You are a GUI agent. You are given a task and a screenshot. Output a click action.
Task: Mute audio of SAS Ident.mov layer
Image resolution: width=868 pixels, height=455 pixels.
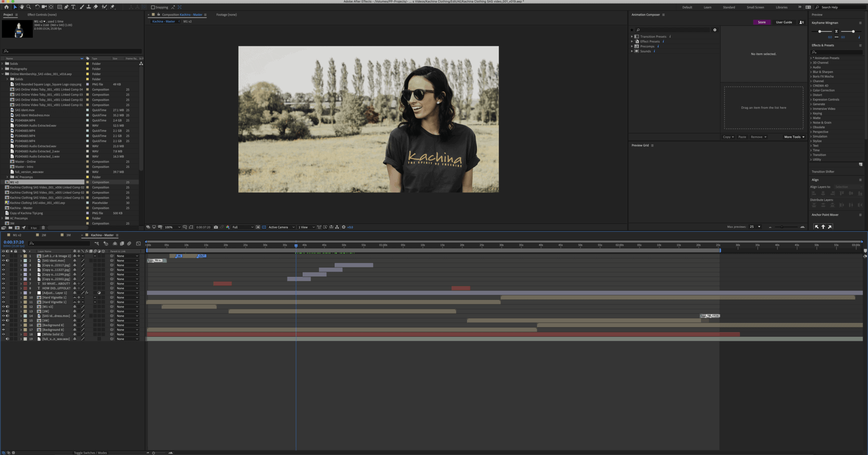[x=8, y=260]
